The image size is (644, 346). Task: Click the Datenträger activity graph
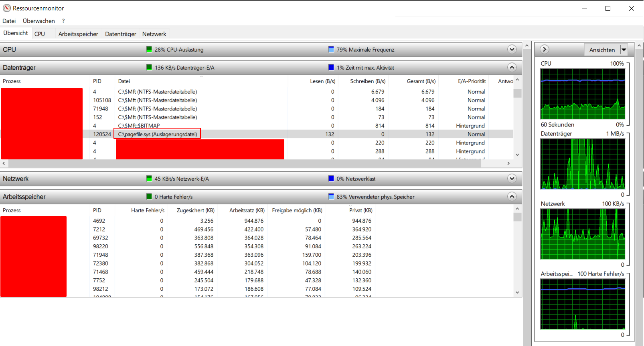tap(583, 164)
